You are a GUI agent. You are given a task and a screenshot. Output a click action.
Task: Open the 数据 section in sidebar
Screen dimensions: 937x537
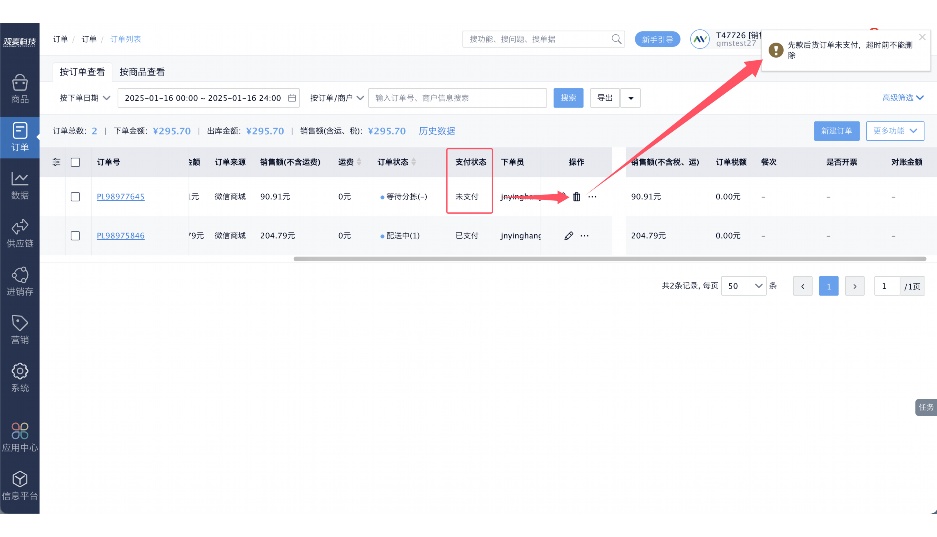click(x=20, y=185)
